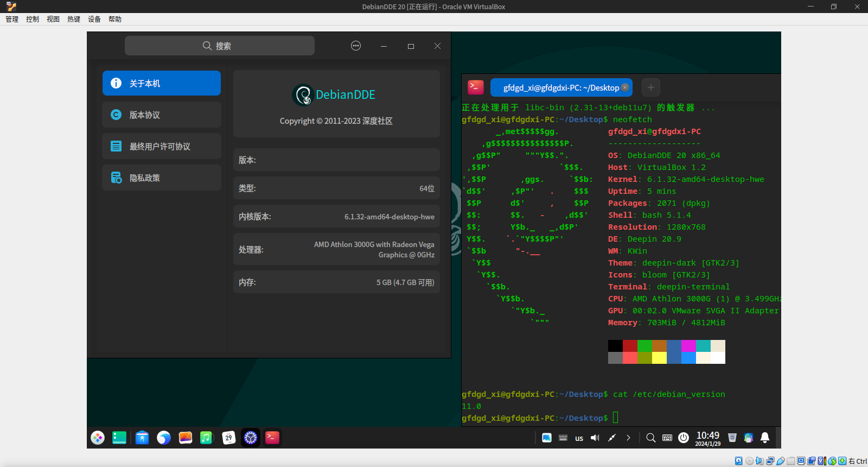The width and height of the screenshot is (868, 467).
Task: Click the OS: DebianDDE 20 x86_64 line
Action: (x=664, y=155)
